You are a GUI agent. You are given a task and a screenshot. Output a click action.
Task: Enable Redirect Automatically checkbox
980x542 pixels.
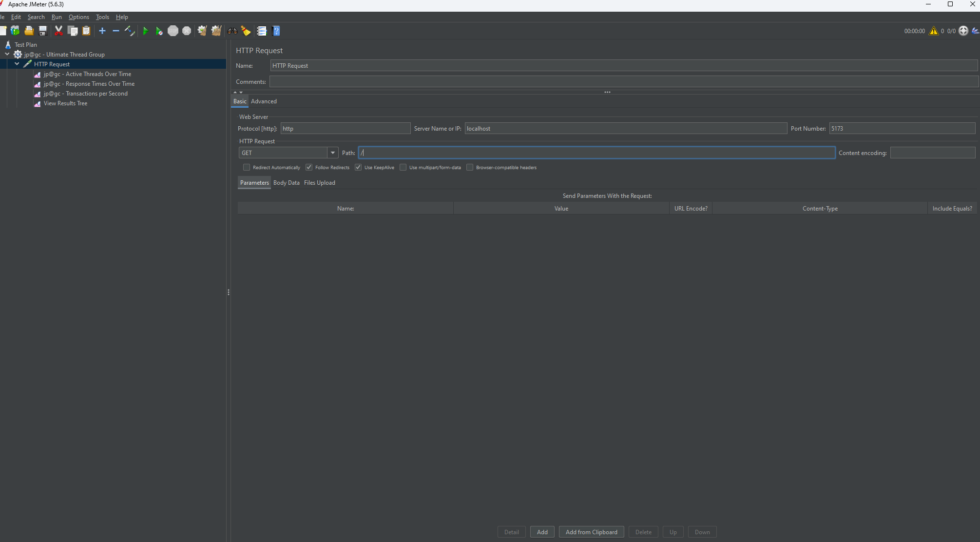pyautogui.click(x=247, y=167)
